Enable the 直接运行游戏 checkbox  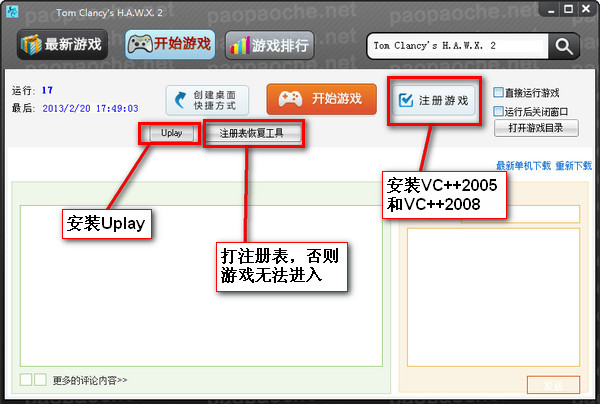pyautogui.click(x=498, y=92)
